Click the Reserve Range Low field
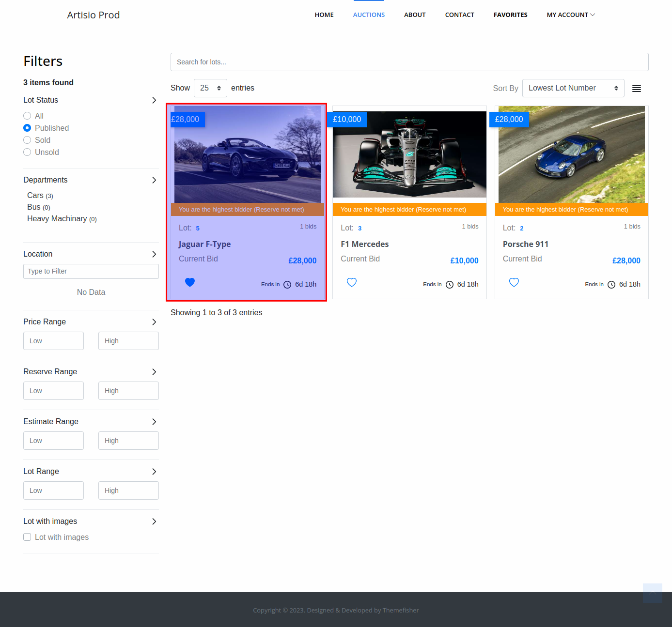This screenshot has height=627, width=672. (53, 391)
